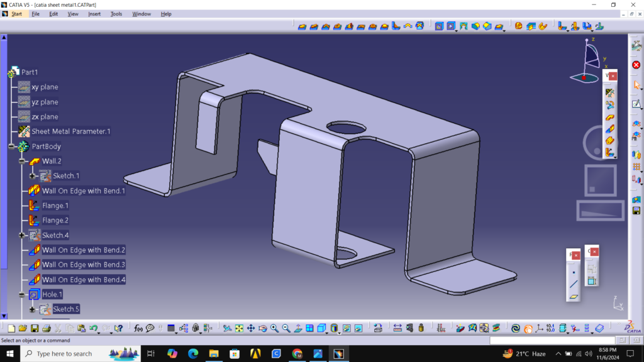The width and height of the screenshot is (644, 362).
Task: Select Wall On Edge with Bend.3
Action: click(83, 265)
